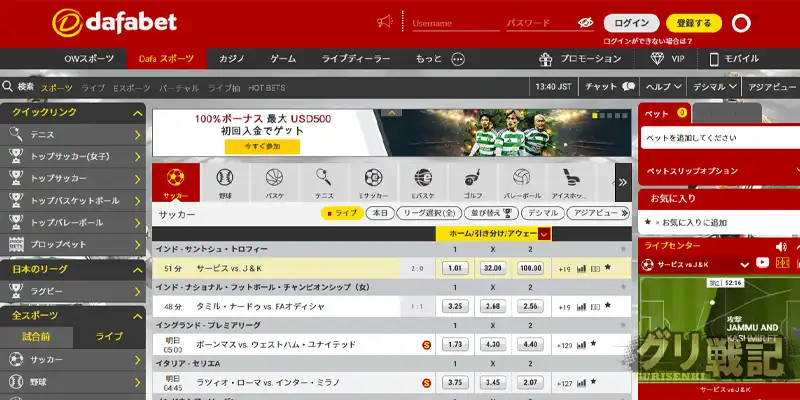Select the バレーボール sport icon
The width and height of the screenshot is (800, 400).
pos(522,183)
